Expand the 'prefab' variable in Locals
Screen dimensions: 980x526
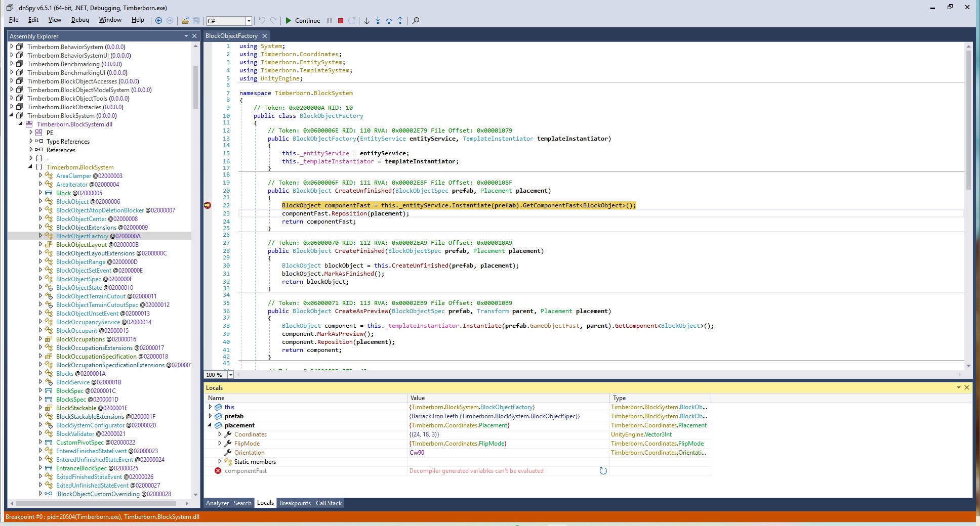pyautogui.click(x=210, y=416)
